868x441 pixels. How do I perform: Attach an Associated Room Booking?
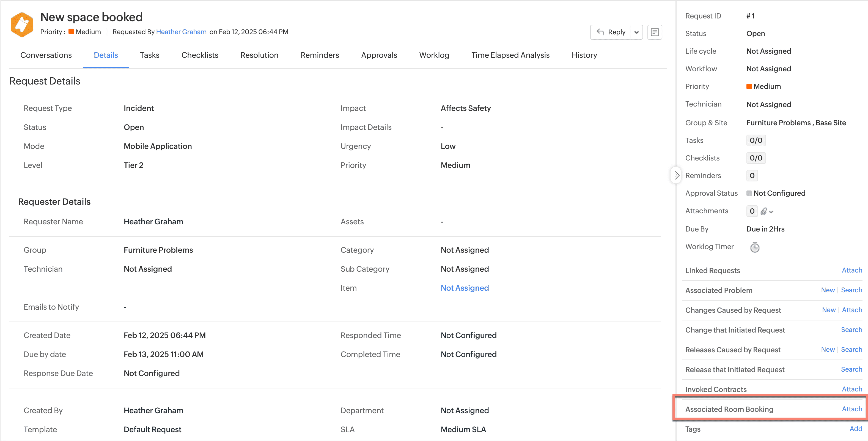(x=851, y=409)
